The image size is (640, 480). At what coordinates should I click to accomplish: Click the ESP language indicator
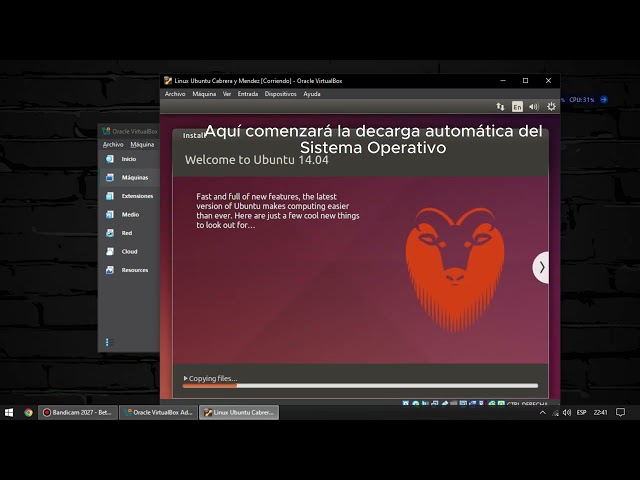582,413
